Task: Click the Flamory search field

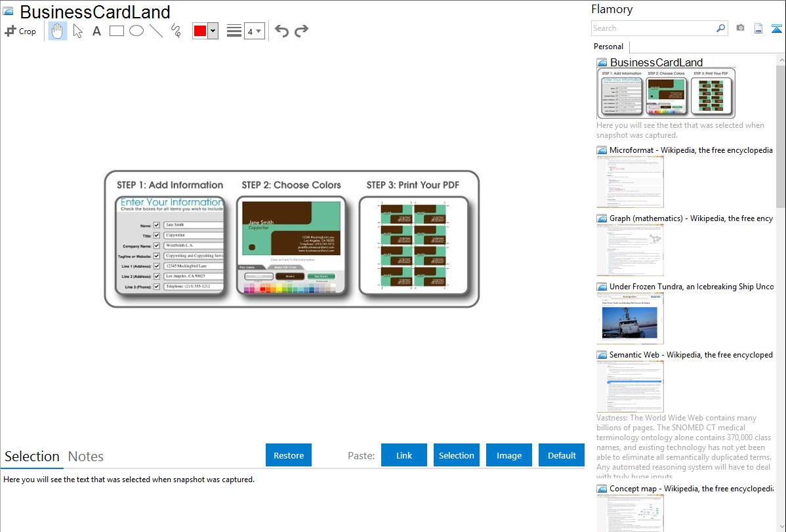Action: coord(653,28)
